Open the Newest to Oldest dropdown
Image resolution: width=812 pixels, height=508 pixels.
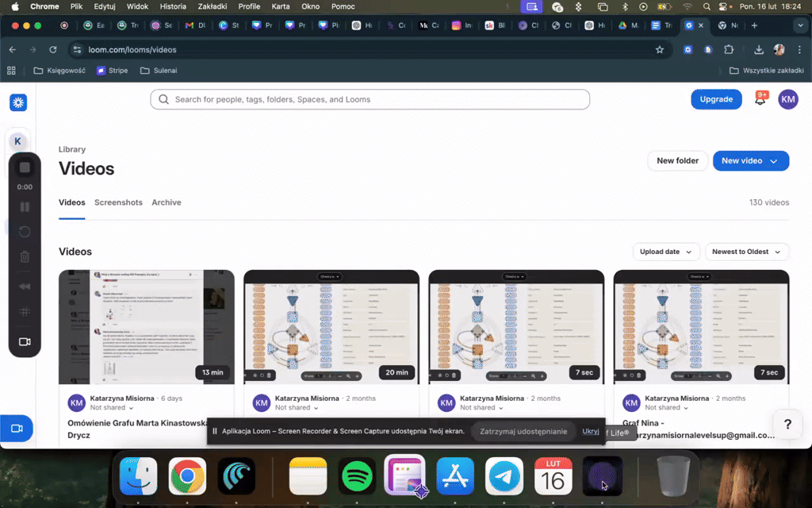747,252
